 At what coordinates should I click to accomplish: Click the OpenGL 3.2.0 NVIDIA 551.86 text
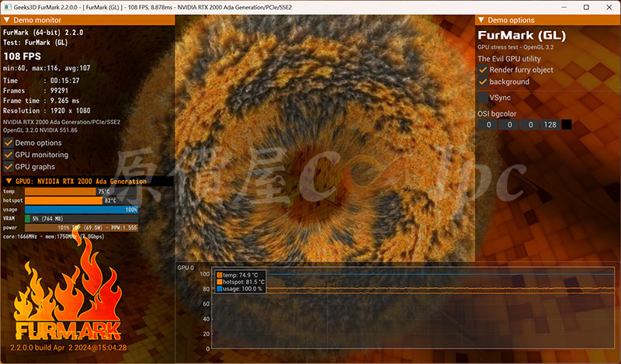40,130
